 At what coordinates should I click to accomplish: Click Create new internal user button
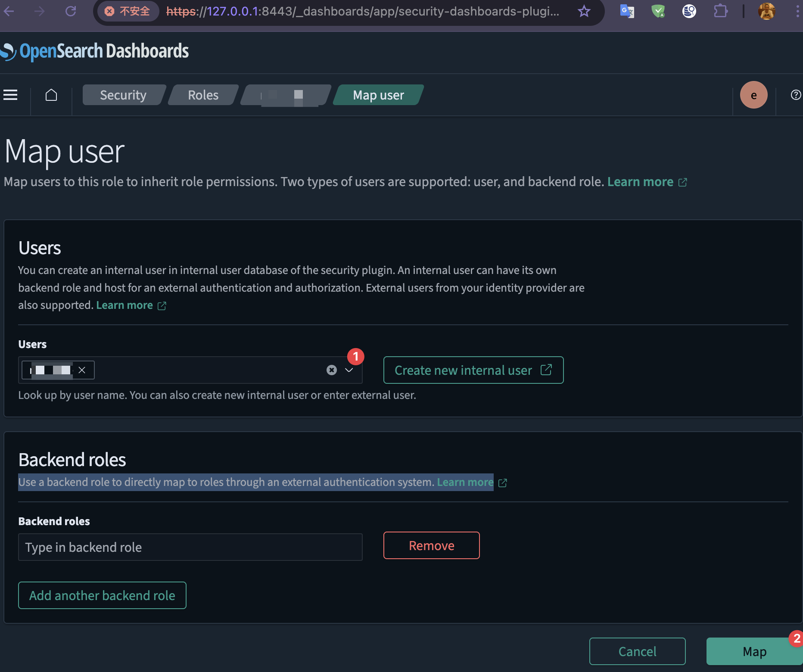(x=473, y=370)
